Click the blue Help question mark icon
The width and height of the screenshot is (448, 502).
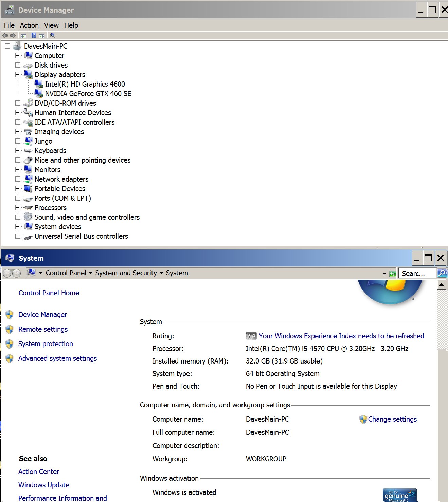tap(34, 35)
